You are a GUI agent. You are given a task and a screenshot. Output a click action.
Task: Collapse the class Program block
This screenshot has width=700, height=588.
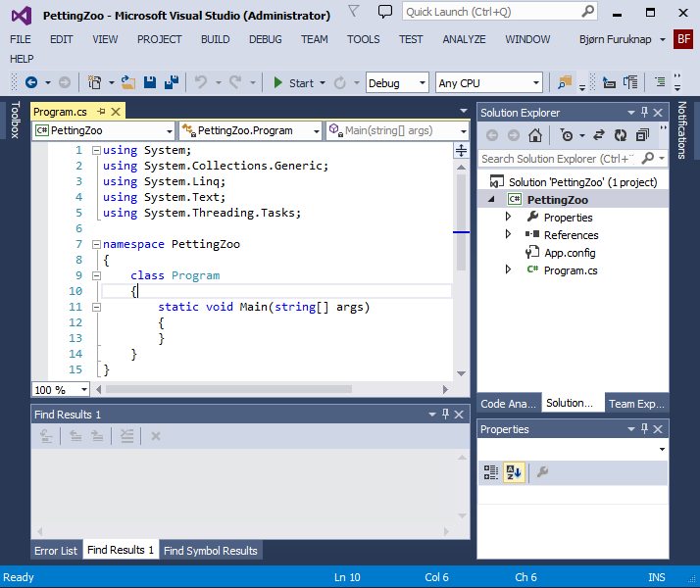(x=96, y=275)
